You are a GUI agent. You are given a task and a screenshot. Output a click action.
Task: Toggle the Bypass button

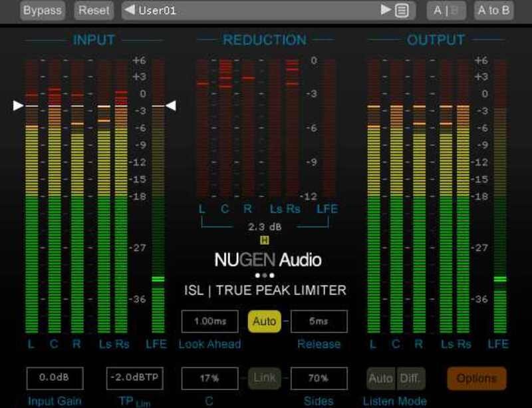click(43, 10)
